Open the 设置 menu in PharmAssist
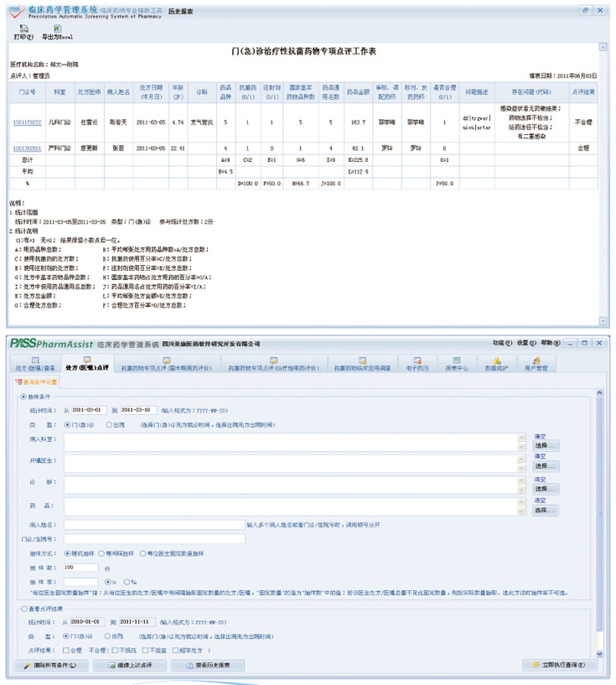 [x=526, y=344]
